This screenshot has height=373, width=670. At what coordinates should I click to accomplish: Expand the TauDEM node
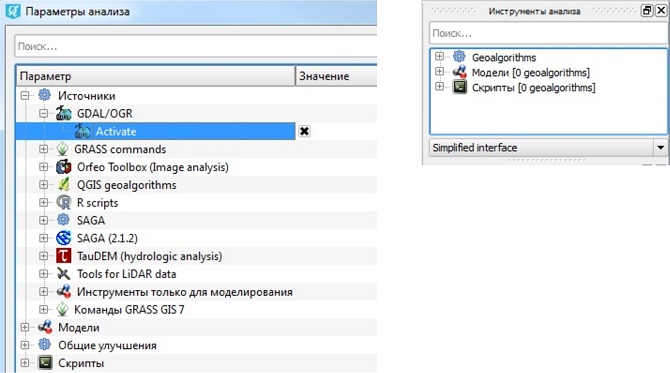(44, 256)
